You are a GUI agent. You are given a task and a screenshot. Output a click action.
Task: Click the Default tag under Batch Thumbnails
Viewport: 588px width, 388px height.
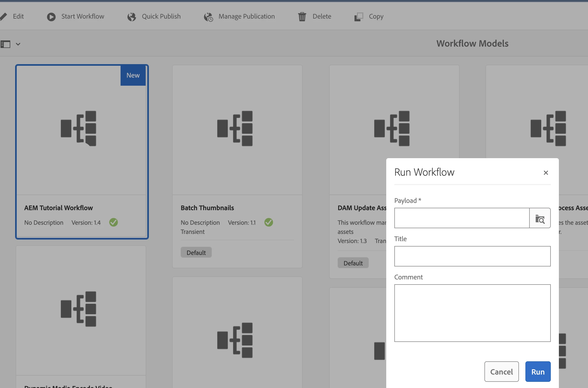196,252
